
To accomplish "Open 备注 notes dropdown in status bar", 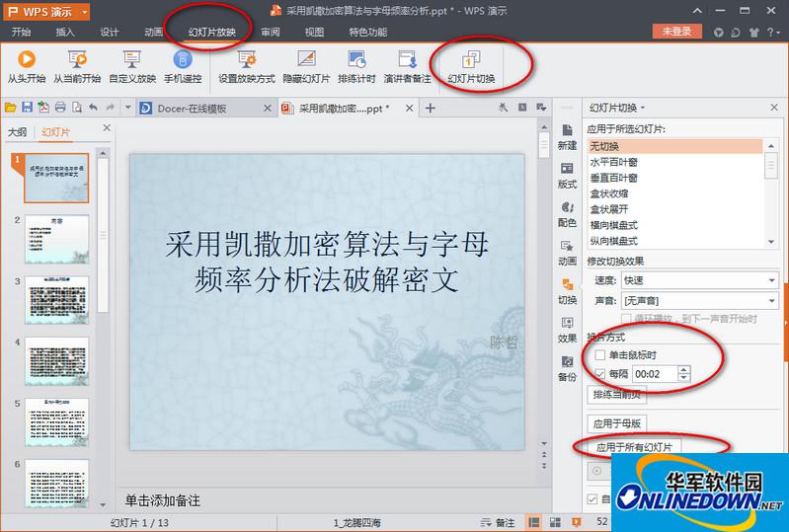I will coord(498,522).
